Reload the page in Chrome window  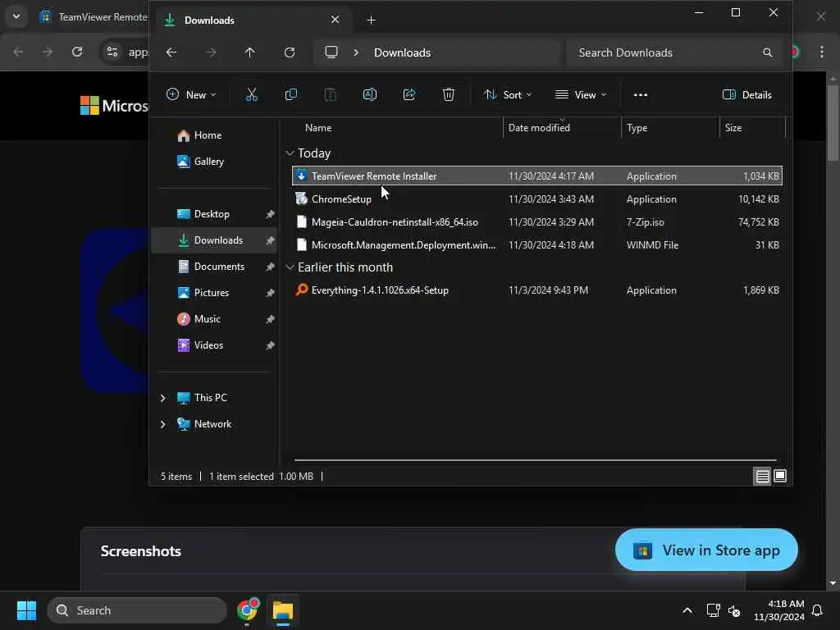pos(77,52)
